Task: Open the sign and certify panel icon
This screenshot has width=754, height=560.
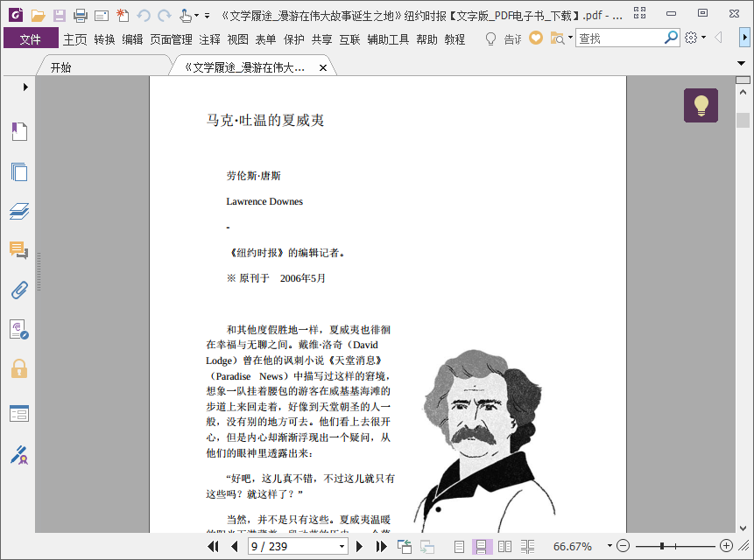Action: pyautogui.click(x=19, y=455)
